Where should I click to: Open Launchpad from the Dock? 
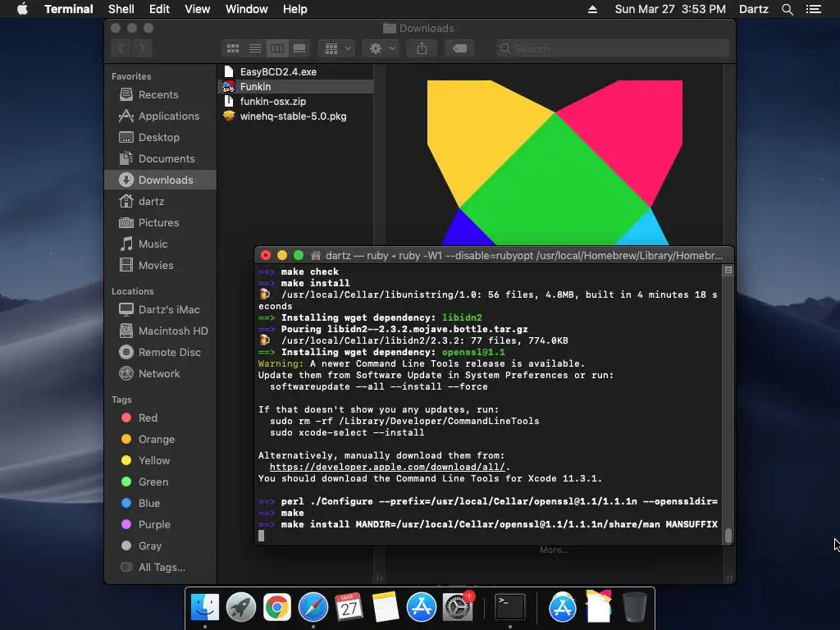[241, 608]
